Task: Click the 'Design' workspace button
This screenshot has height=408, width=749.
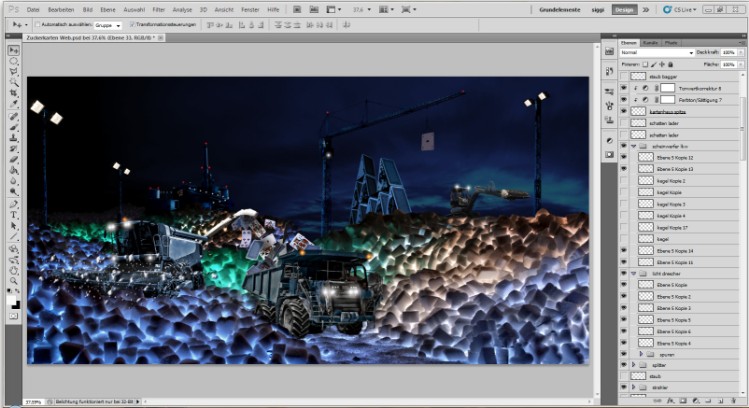Action: [x=624, y=9]
